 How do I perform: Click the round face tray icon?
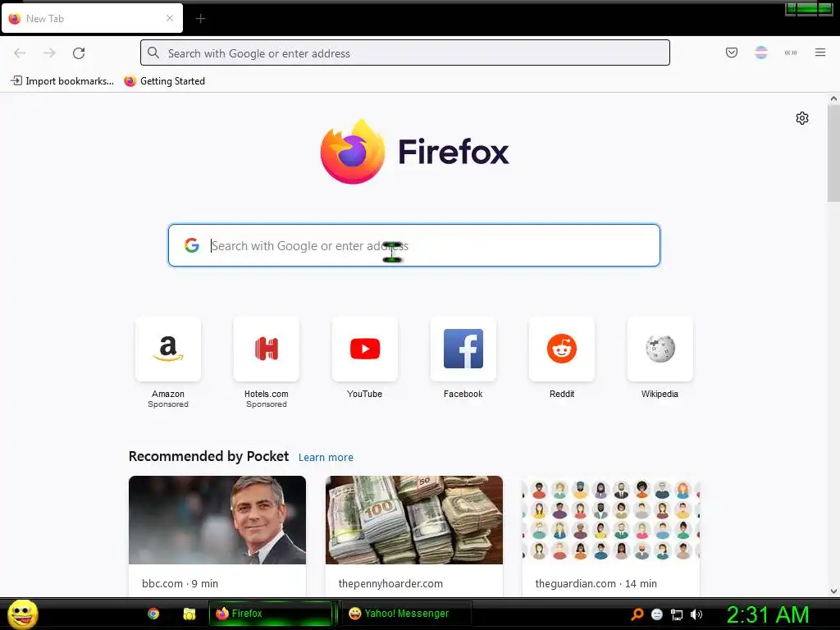[657, 614]
